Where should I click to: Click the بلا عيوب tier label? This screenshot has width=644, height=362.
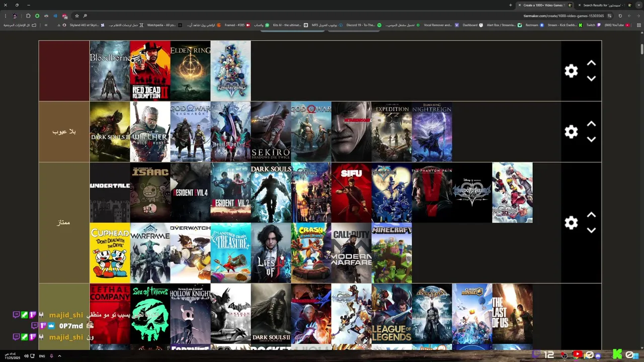[x=64, y=132]
